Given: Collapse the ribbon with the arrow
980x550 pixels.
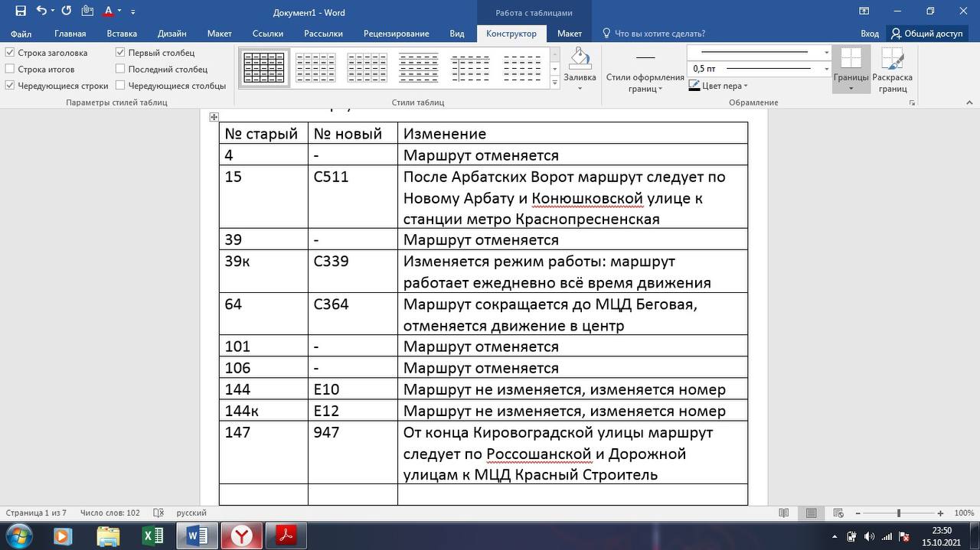Looking at the screenshot, I should pos(969,103).
